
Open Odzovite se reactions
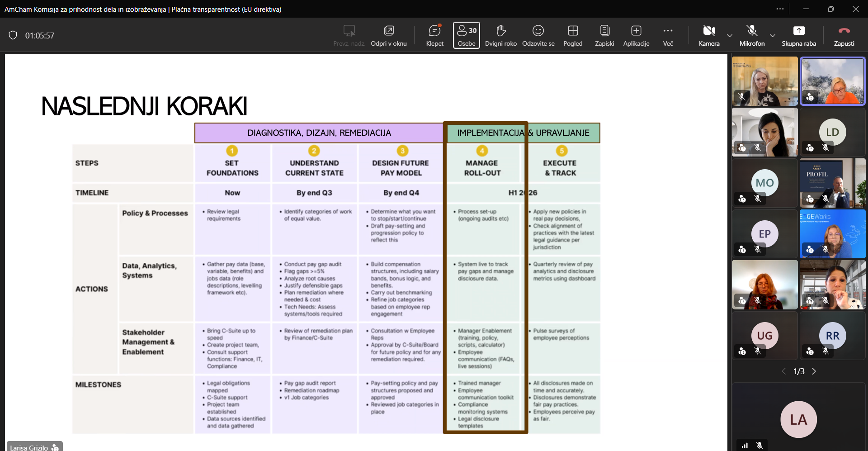point(538,35)
